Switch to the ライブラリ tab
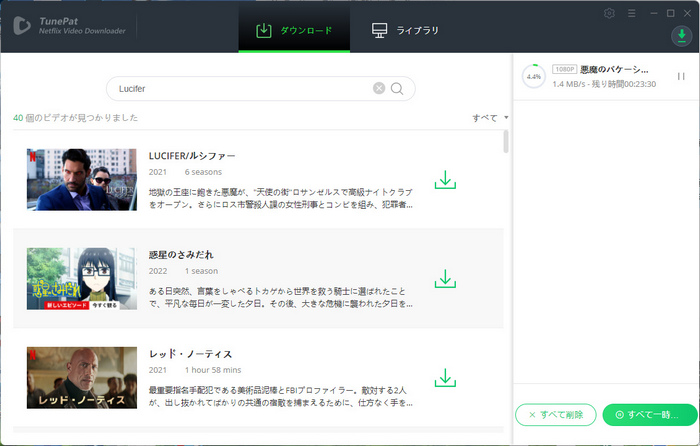Image resolution: width=700 pixels, height=446 pixels. coord(405,30)
